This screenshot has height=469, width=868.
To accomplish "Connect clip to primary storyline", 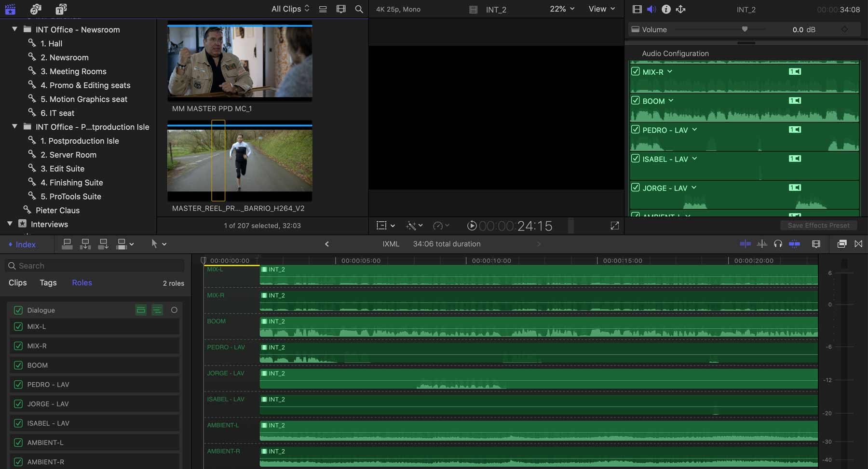I will (x=67, y=244).
